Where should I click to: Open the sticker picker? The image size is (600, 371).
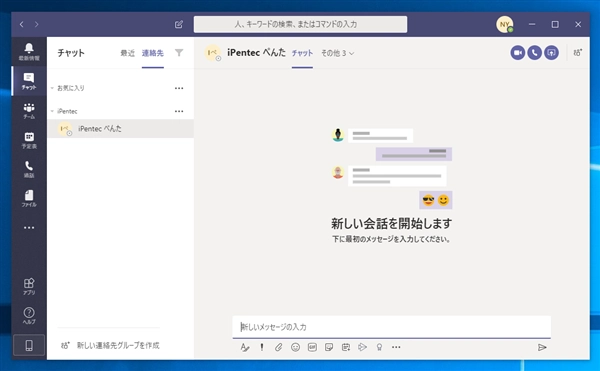(329, 347)
